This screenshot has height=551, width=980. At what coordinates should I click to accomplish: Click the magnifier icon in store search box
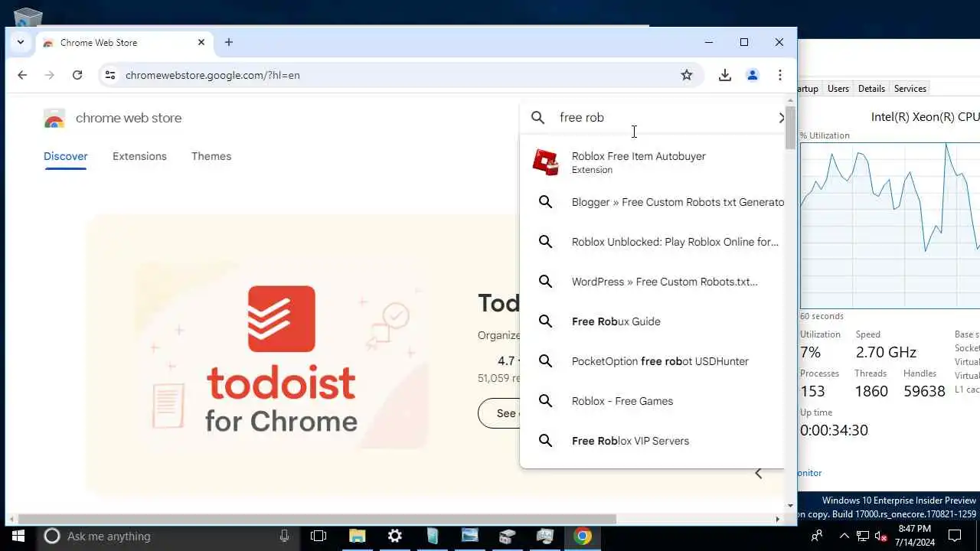pyautogui.click(x=538, y=117)
